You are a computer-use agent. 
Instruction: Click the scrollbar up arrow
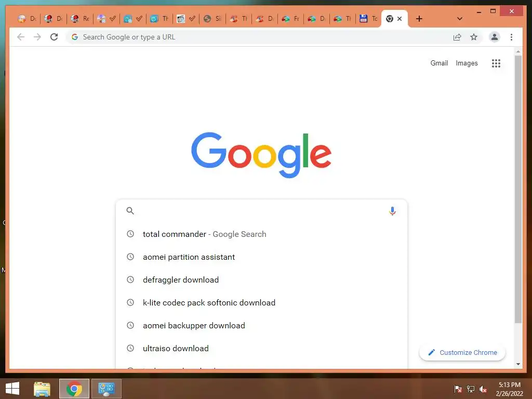(x=518, y=51)
